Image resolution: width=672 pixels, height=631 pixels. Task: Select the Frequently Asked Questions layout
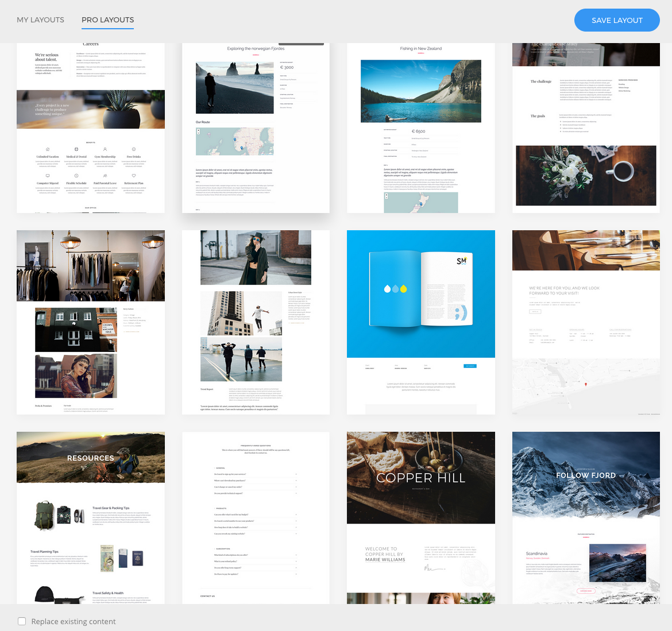(256, 517)
